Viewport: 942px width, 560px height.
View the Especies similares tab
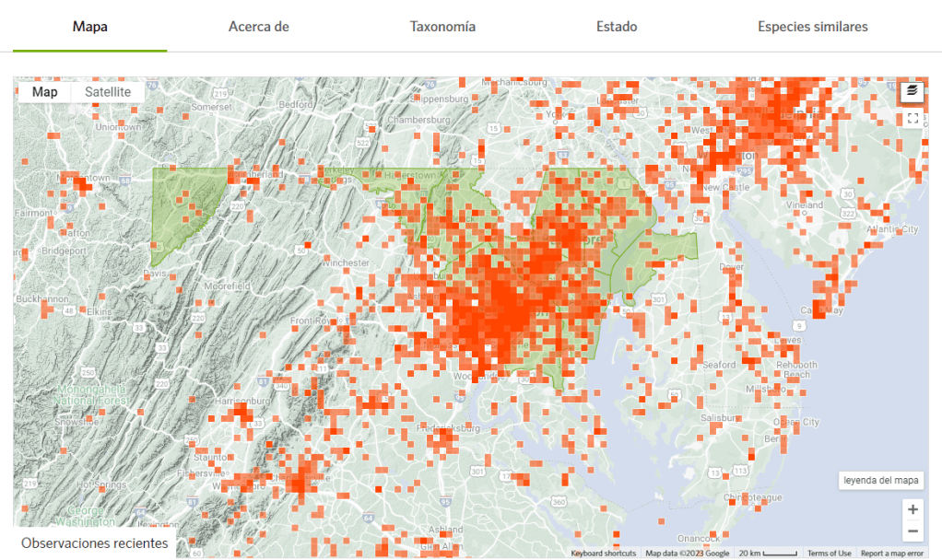813,27
